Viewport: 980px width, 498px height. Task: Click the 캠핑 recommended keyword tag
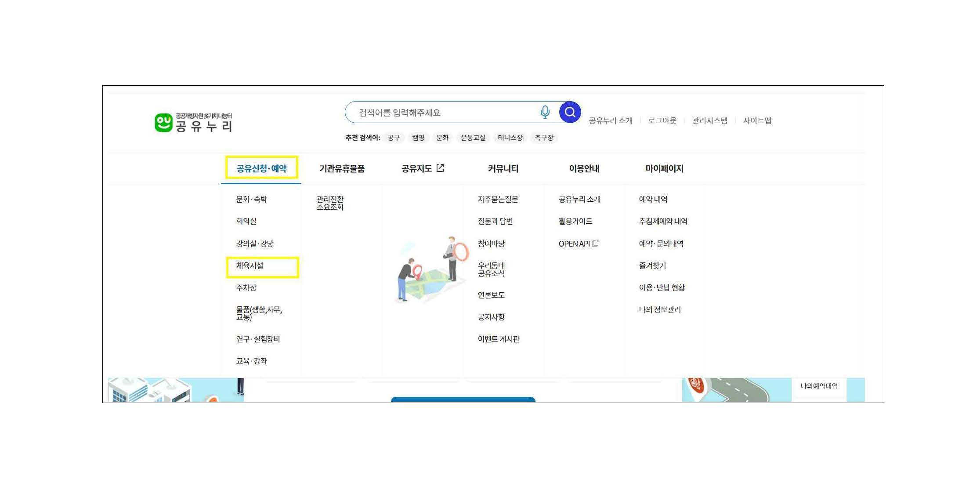click(x=418, y=138)
